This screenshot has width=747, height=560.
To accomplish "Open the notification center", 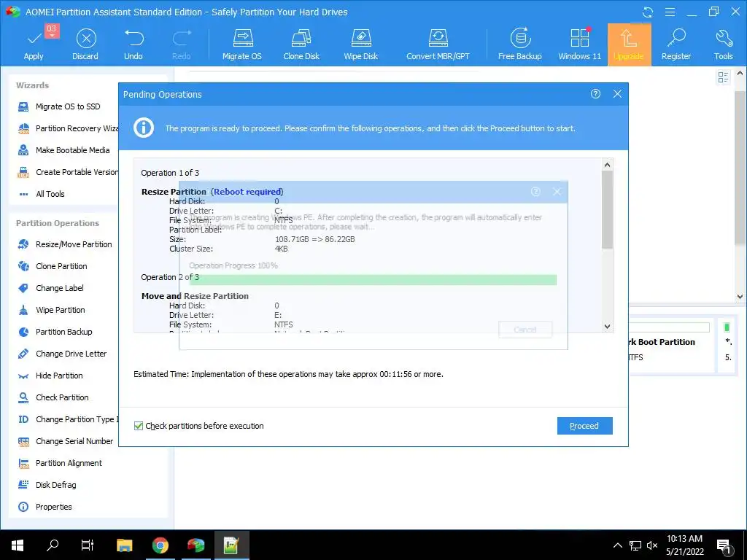I will tap(724, 545).
